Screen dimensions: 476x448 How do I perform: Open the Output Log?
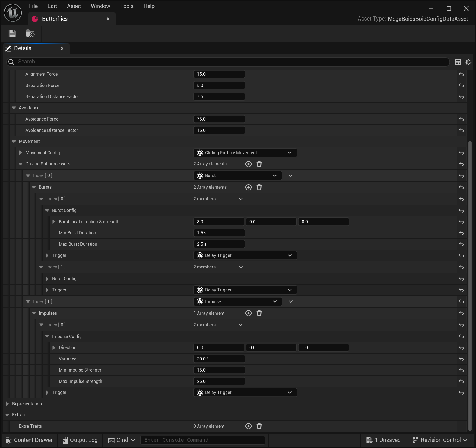point(80,440)
